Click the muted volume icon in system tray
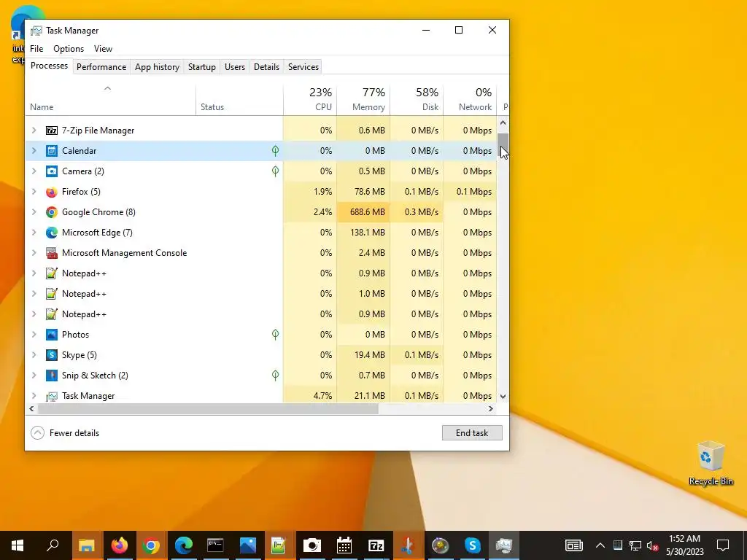The image size is (747, 560). point(653,545)
